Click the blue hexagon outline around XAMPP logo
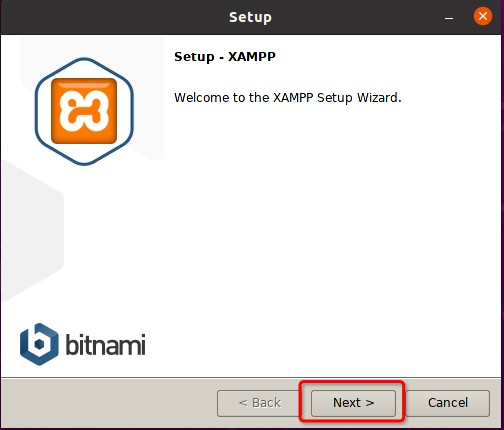The image size is (504, 430). (x=35, y=112)
